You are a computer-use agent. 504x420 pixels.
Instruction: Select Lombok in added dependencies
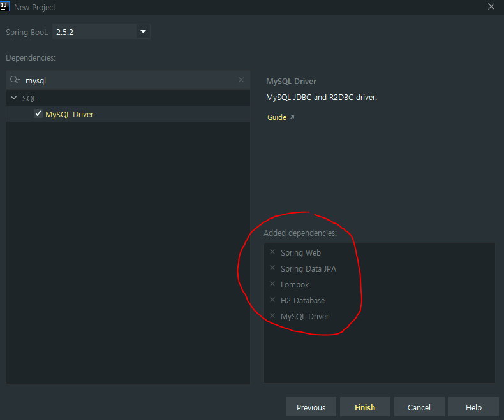295,284
